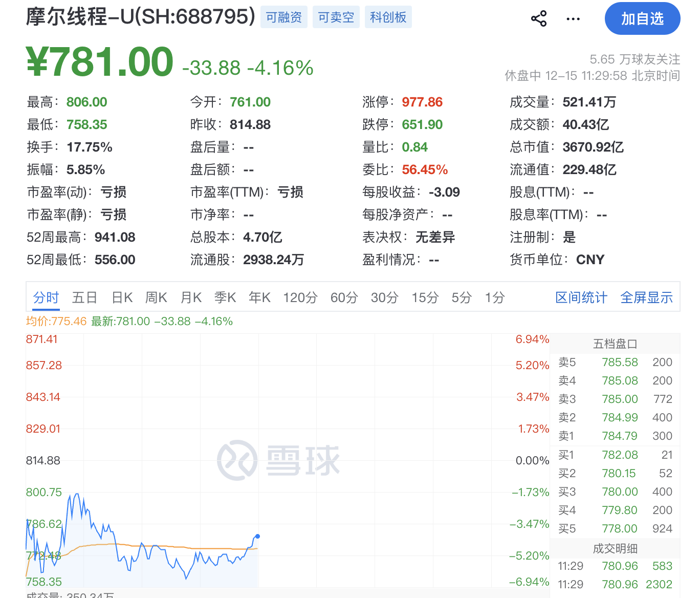Switch to the 分时 intraday chart tab

coord(46,297)
